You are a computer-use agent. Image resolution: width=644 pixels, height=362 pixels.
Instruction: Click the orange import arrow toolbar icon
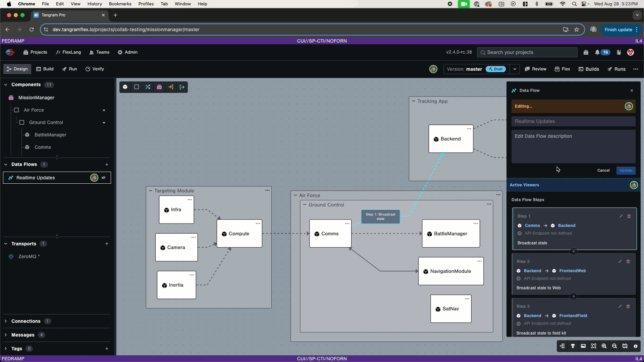tap(171, 87)
